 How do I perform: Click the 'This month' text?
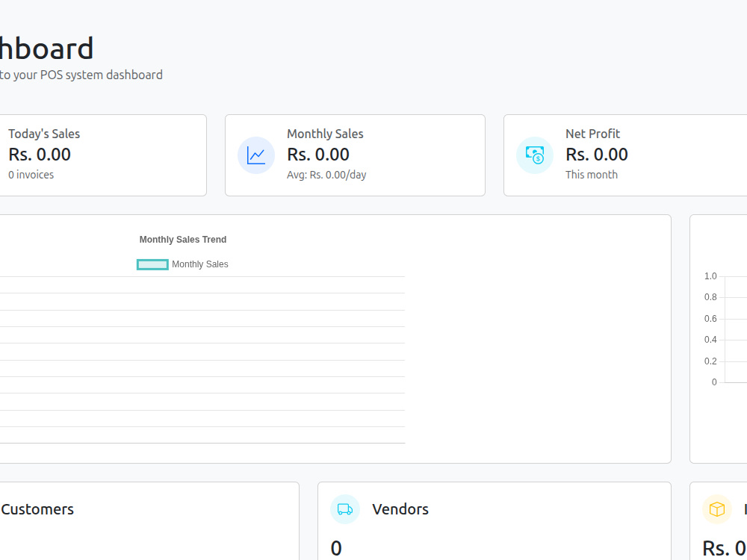click(x=592, y=175)
